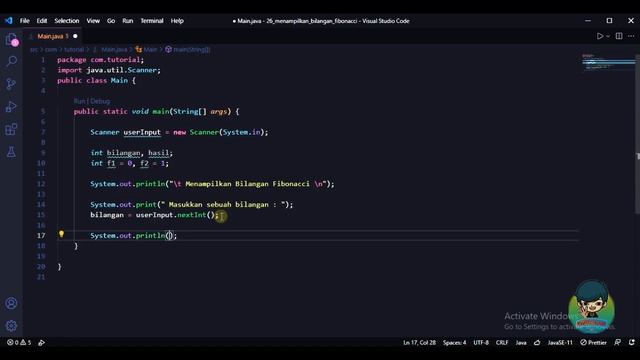Open the View menu

93,21
